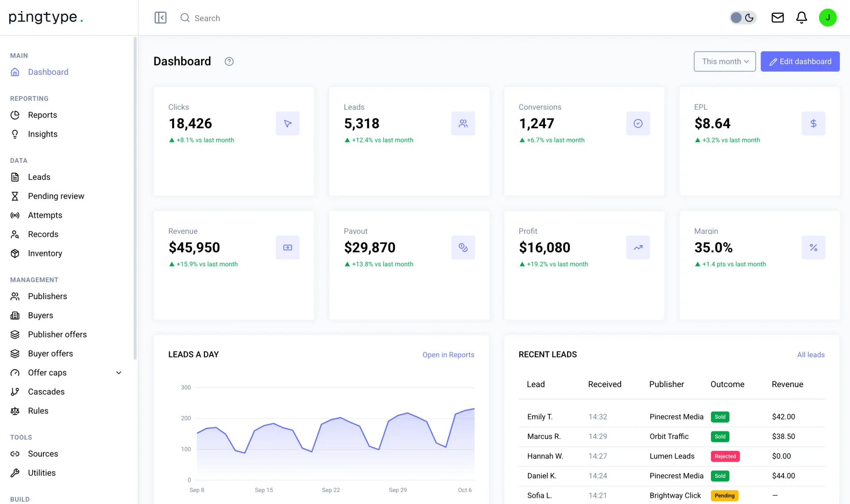Open the This month period dropdown
850x504 pixels.
point(725,62)
